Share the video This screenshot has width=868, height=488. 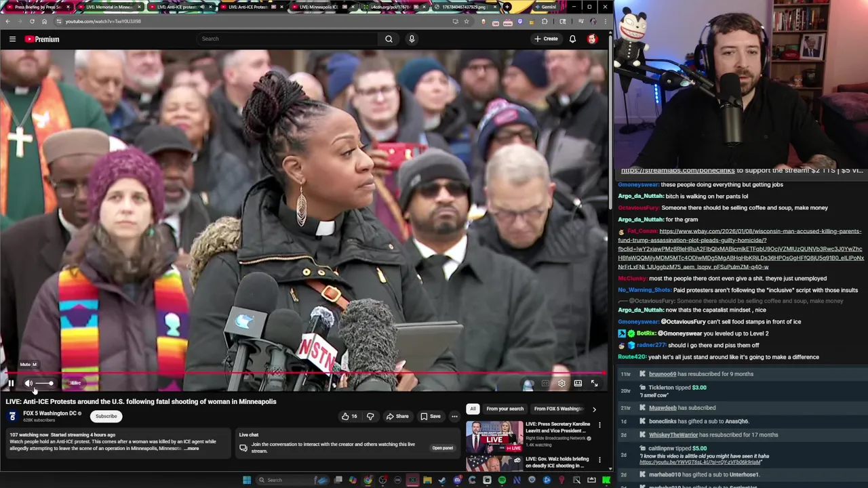pyautogui.click(x=397, y=416)
